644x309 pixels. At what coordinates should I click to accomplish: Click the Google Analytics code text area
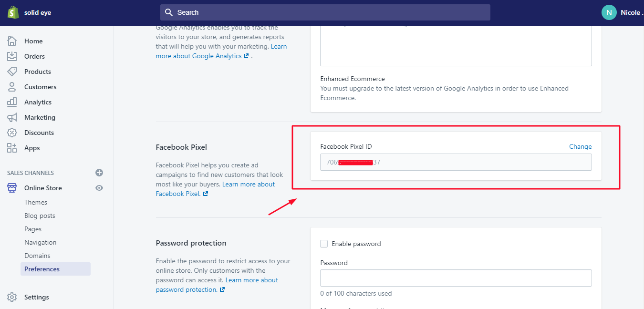[x=456, y=46]
